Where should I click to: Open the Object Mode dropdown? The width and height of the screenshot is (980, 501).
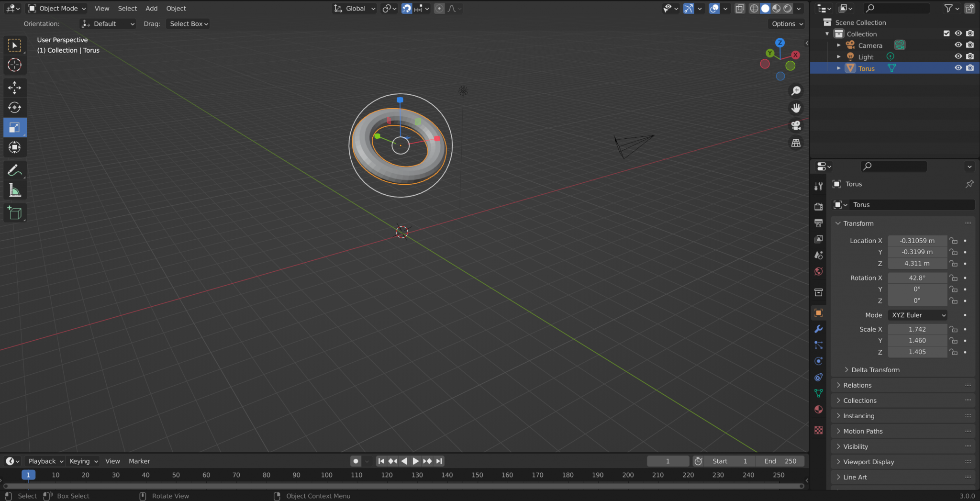point(56,8)
